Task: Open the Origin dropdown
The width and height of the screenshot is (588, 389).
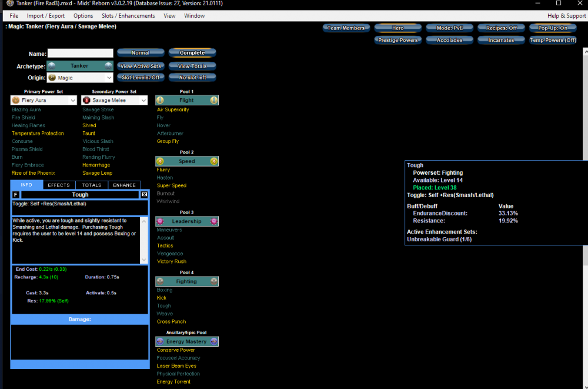Action: [109, 78]
